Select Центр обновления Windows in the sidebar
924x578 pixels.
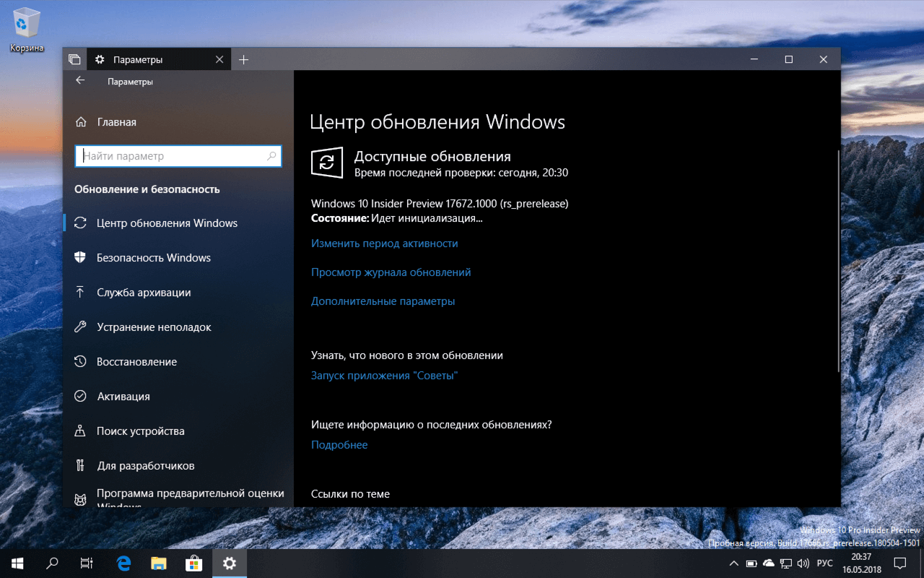coord(178,223)
